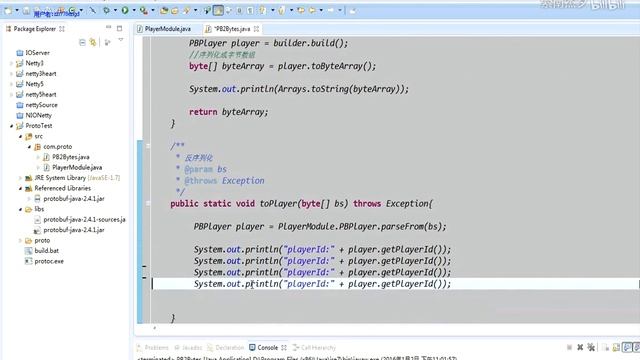This screenshot has height=360, width=640.
Task: Click Remove Launch X icon in Console
Action: click(580, 348)
